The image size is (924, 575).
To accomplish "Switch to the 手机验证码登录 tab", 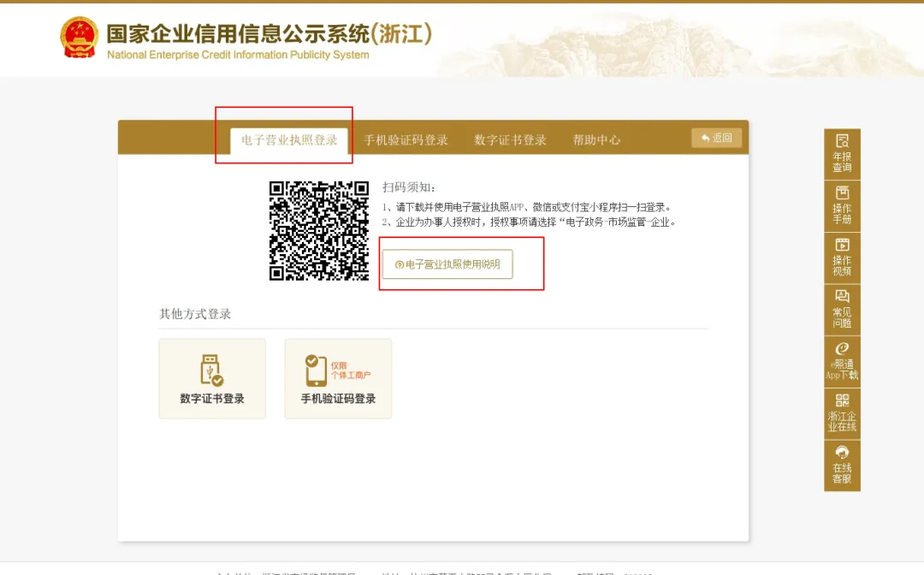I will click(405, 139).
